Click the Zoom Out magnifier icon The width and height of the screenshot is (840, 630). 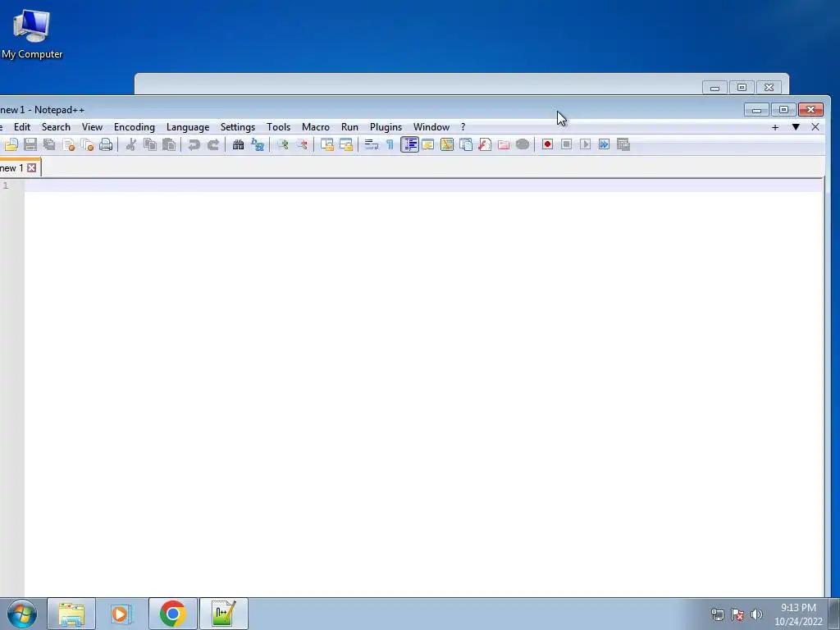click(302, 144)
